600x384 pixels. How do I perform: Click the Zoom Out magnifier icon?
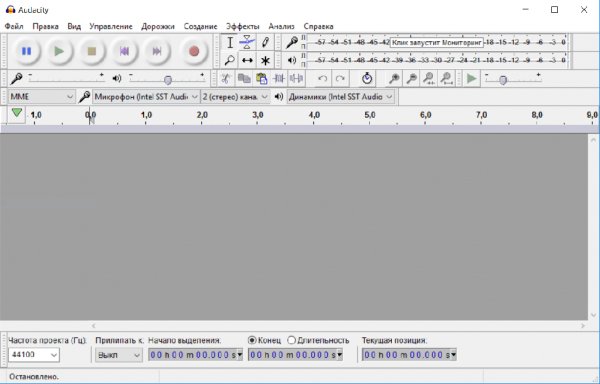(x=411, y=79)
